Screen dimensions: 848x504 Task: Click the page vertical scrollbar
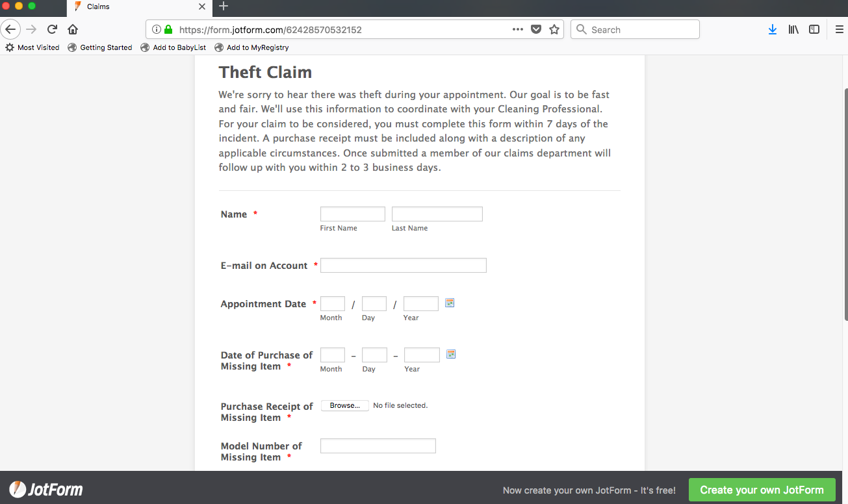tap(845, 203)
